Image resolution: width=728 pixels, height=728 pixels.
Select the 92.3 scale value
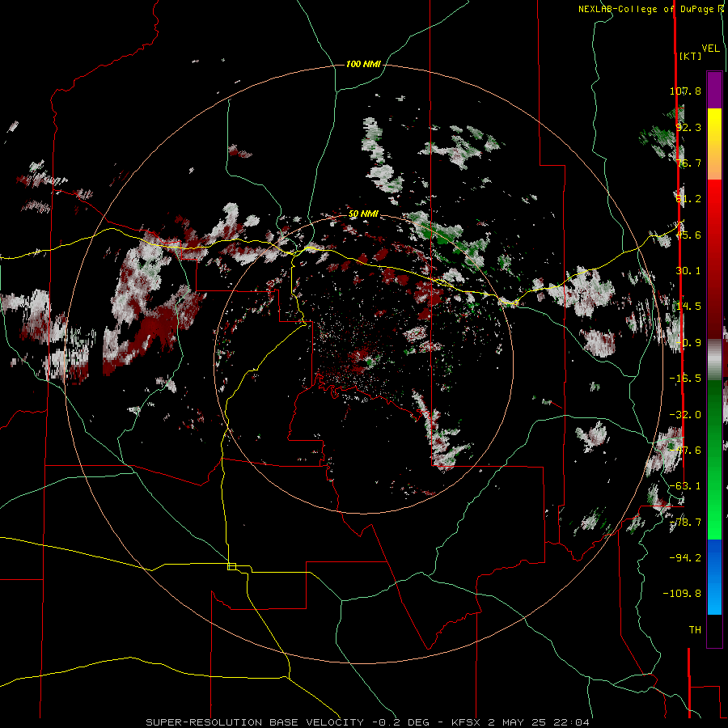coord(688,127)
